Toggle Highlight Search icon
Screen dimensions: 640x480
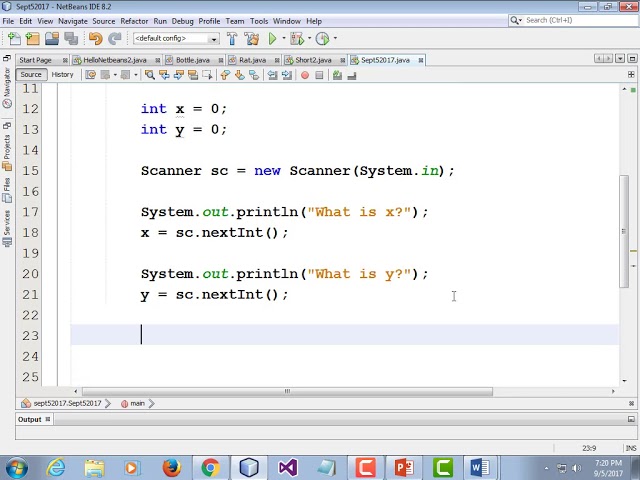tap(193, 75)
